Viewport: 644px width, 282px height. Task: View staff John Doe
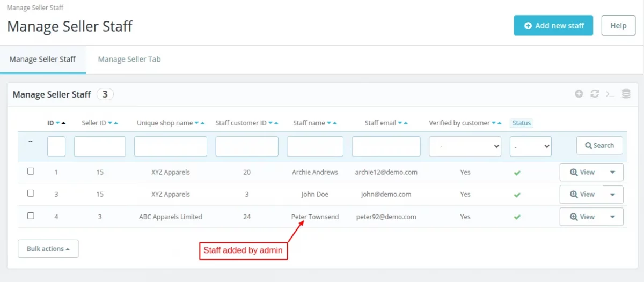pos(582,195)
